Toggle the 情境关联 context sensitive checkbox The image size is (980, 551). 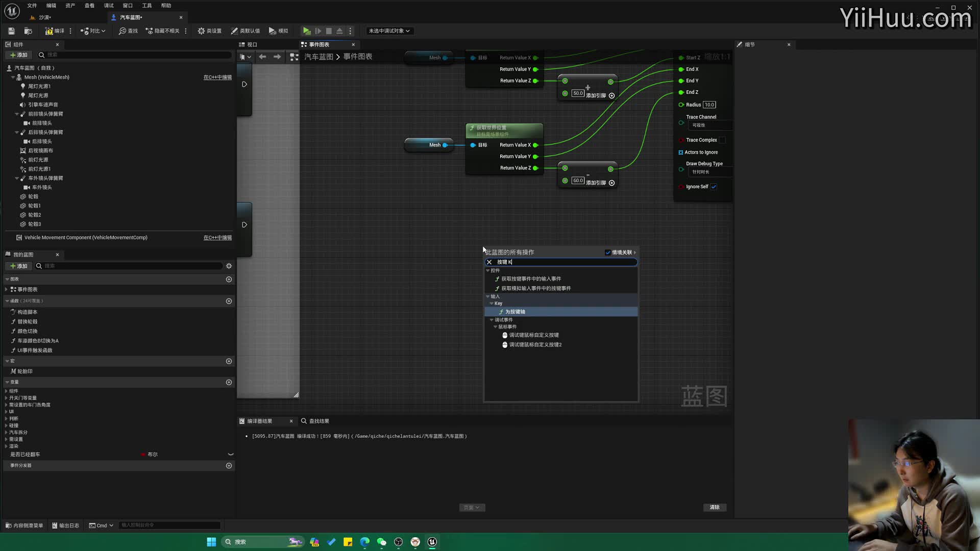pyautogui.click(x=608, y=253)
